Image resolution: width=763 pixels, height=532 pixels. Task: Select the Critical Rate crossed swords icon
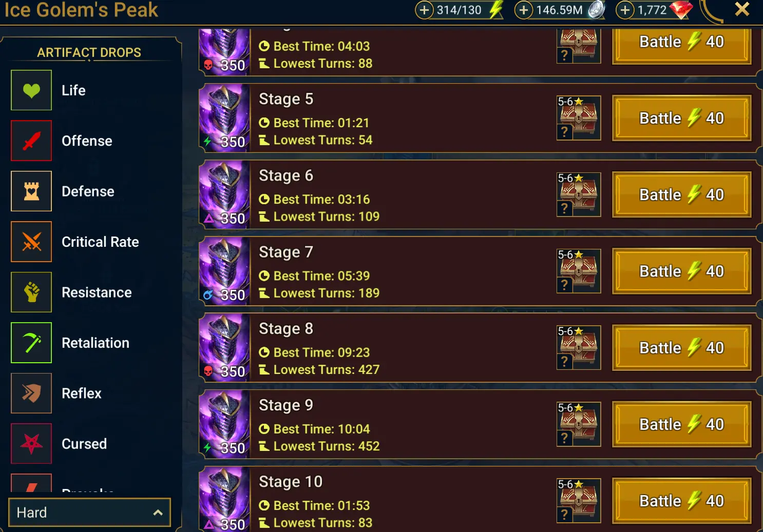31,242
